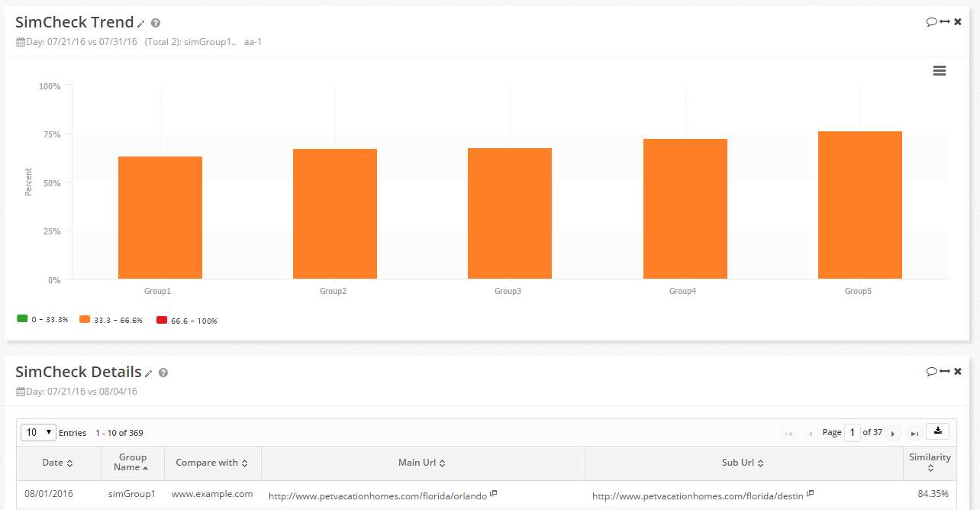Edit the SimCheck Trend title with pencil icon
The height and width of the screenshot is (510, 980).
pyautogui.click(x=141, y=24)
